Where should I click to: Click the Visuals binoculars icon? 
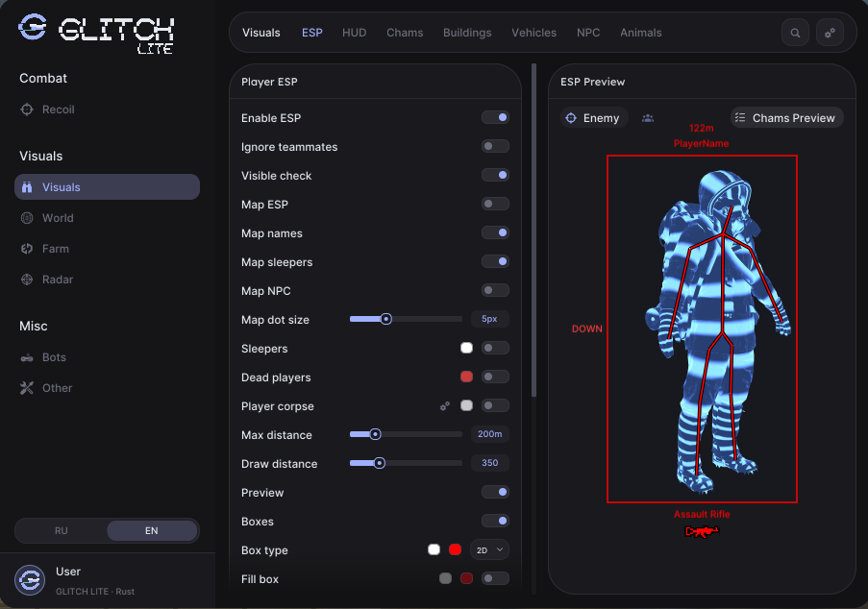click(x=27, y=187)
